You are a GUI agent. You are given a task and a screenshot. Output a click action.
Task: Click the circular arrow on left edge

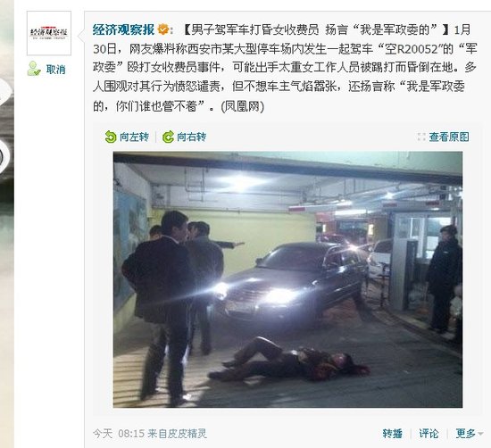pyautogui.click(x=4, y=156)
